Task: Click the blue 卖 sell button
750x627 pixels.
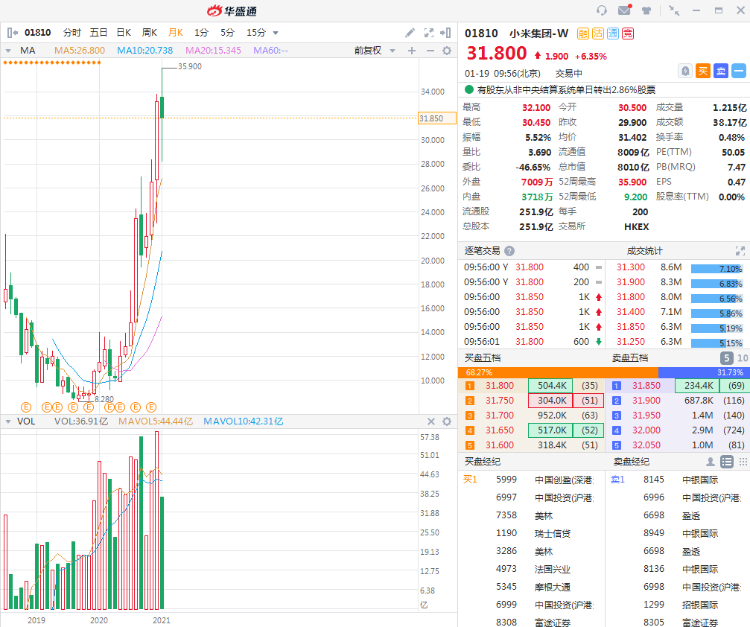Action: (721, 71)
